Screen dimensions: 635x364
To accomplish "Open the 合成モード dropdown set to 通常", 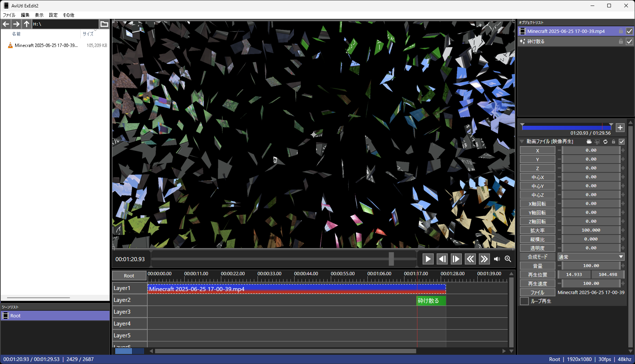I will (x=591, y=257).
